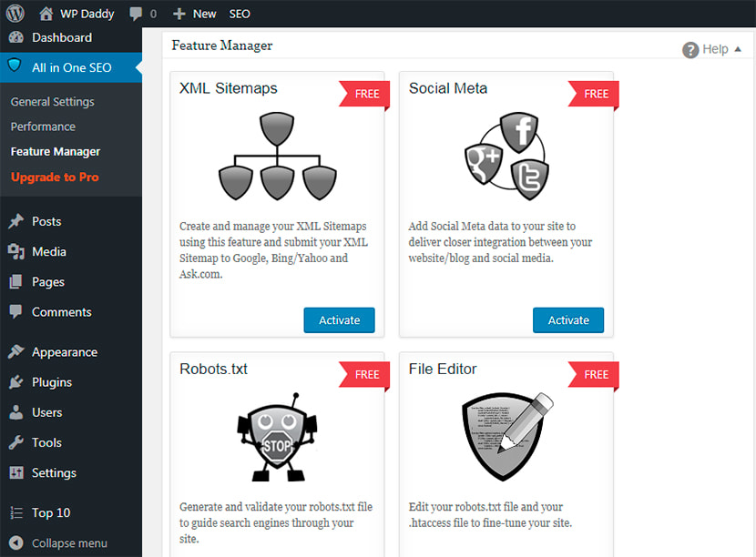Click the Help question mark icon

point(690,50)
